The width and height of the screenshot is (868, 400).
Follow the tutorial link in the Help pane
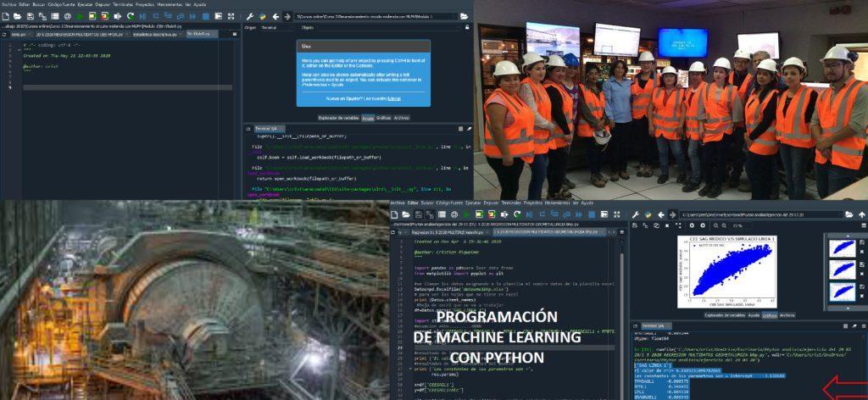394,98
